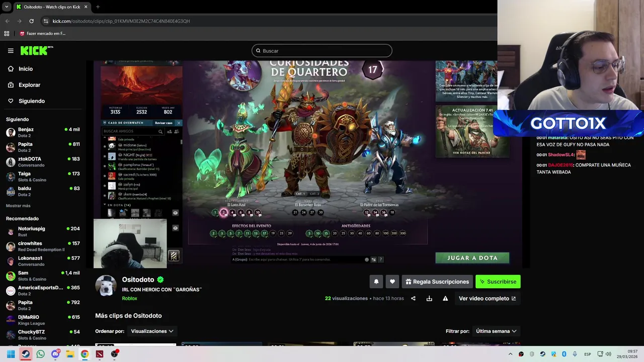
Task: Open the browser apps grid icon
Action: [7, 34]
